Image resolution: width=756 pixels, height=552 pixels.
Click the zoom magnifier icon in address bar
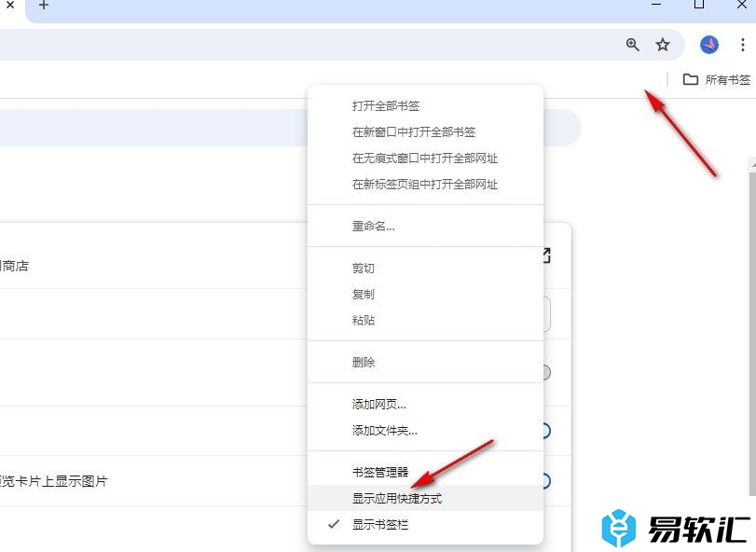(633, 45)
